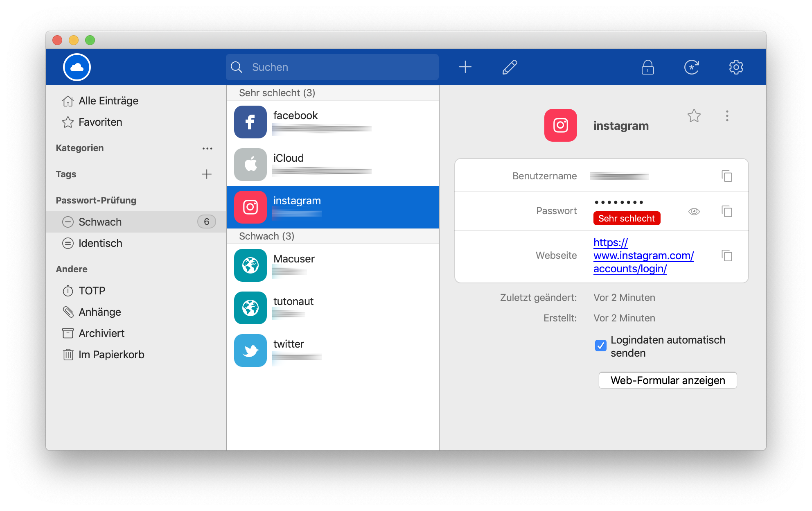The width and height of the screenshot is (812, 511).
Task: Select iCloud entry in list
Action: (332, 165)
